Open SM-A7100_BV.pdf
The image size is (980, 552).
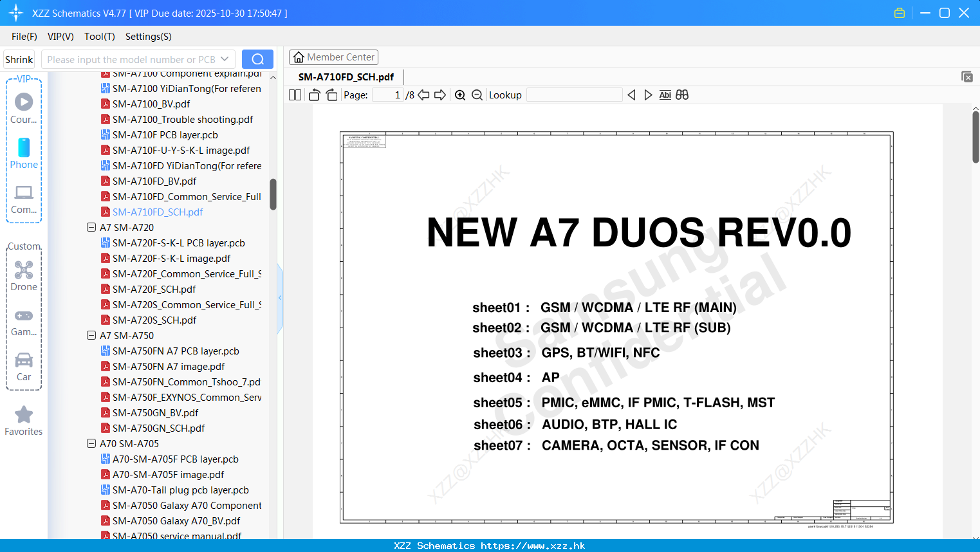coord(151,104)
